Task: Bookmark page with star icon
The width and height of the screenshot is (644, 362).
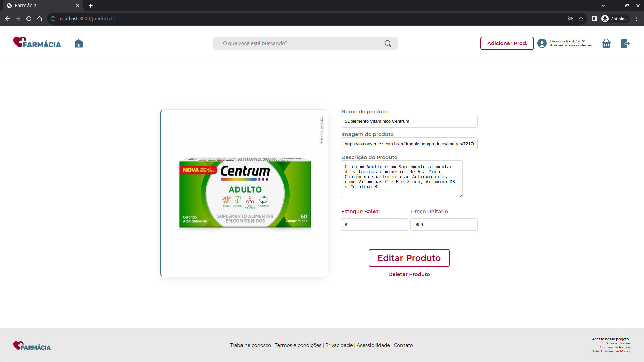Action: (x=581, y=19)
